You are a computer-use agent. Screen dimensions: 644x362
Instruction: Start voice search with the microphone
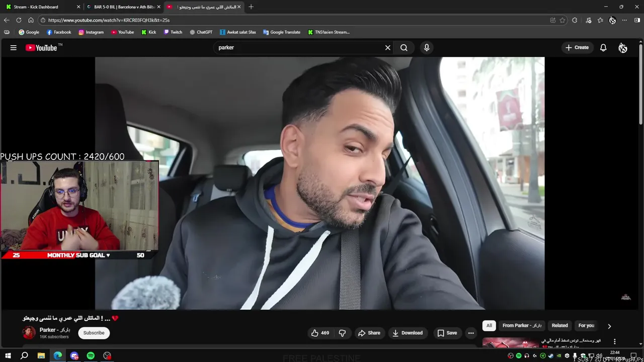(x=427, y=48)
